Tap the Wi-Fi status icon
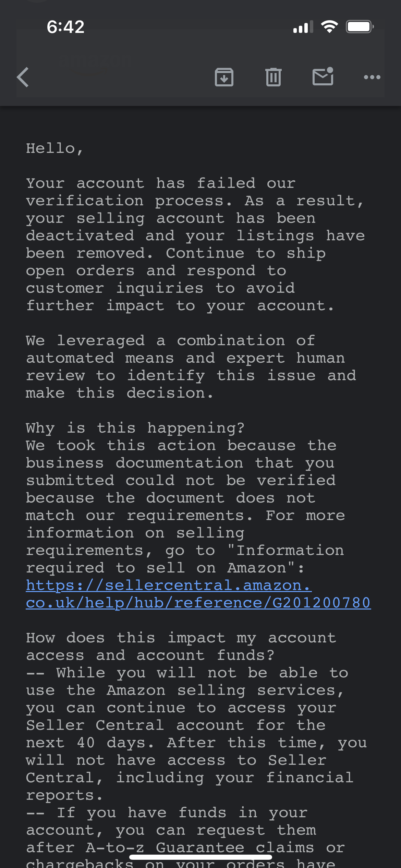The image size is (401, 868). 329,26
